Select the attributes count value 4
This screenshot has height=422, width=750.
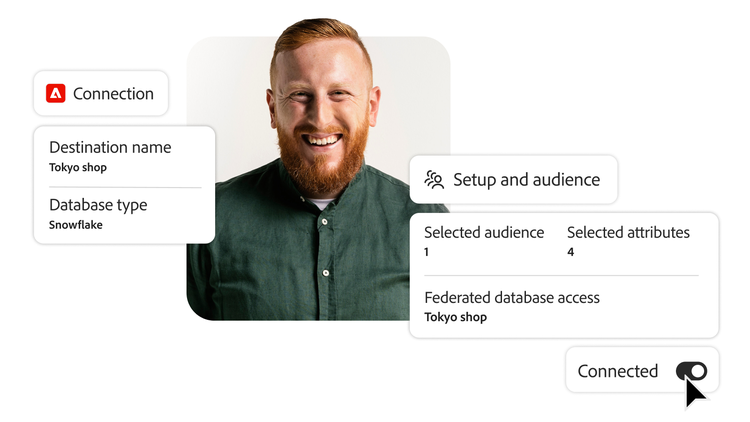570,252
